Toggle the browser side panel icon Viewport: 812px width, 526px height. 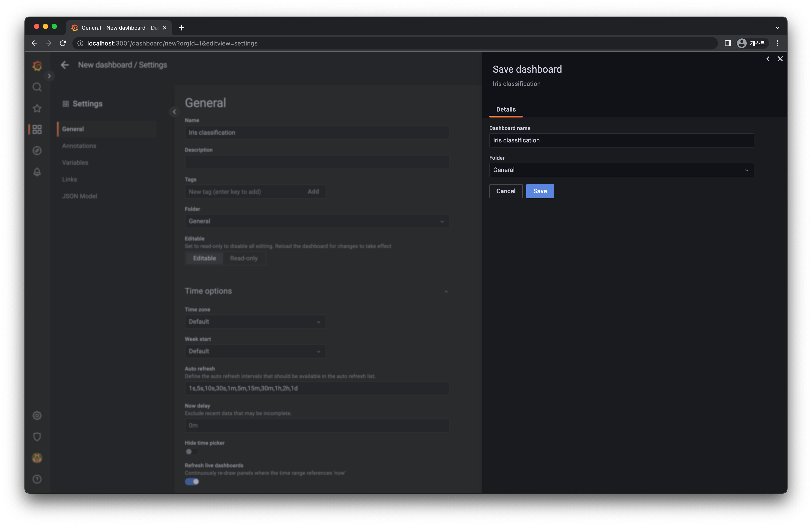pos(727,43)
